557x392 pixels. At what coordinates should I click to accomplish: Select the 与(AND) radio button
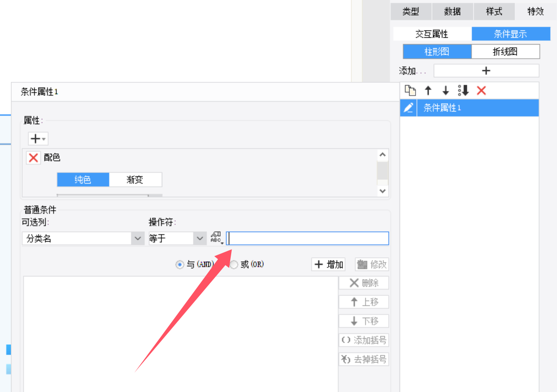coord(180,265)
